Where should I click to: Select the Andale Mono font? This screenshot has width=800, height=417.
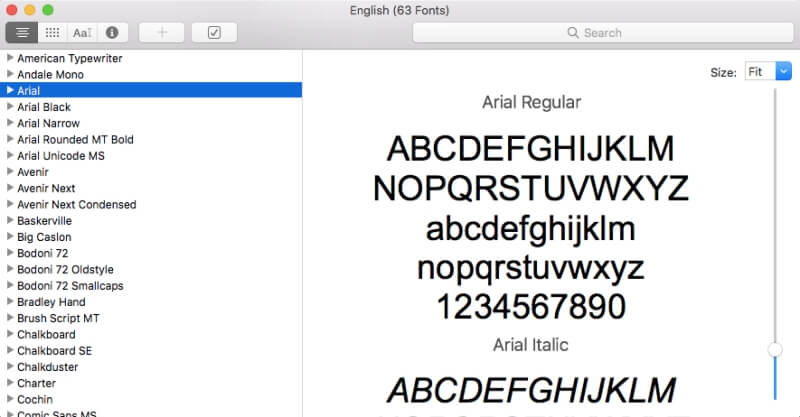pyautogui.click(x=51, y=75)
